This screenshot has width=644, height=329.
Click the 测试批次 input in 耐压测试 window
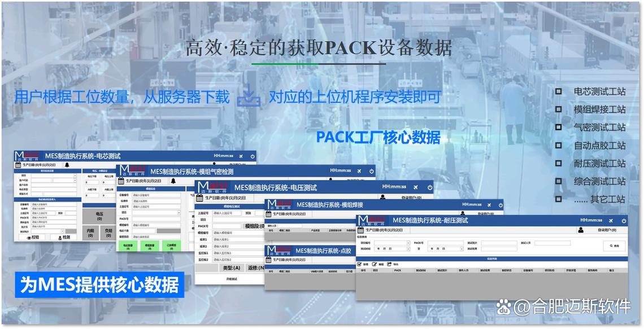499,243
